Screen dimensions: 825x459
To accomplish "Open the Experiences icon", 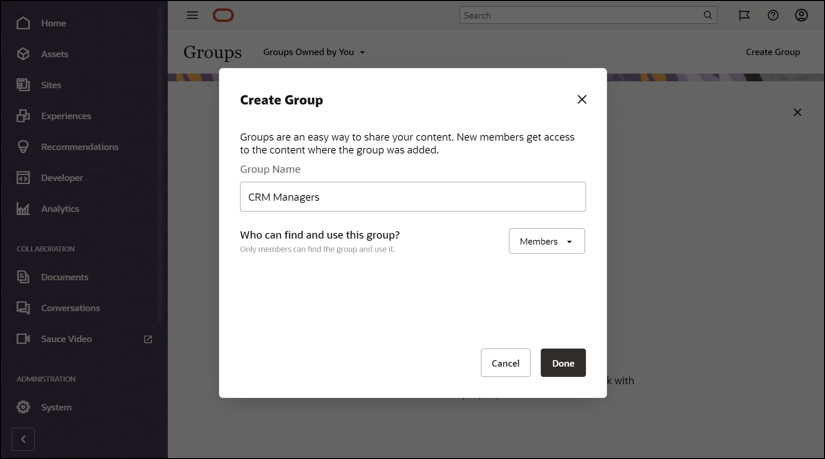I will (23, 116).
